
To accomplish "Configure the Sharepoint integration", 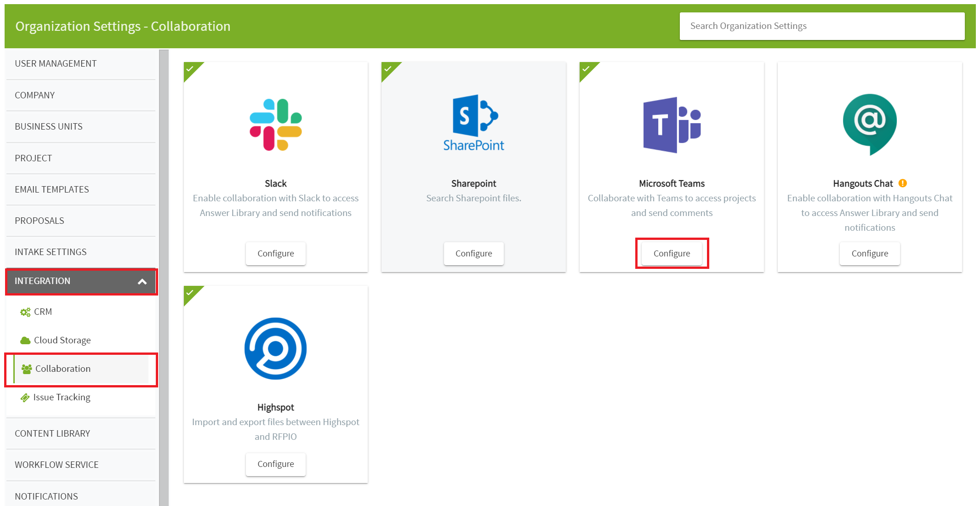I will (x=473, y=254).
